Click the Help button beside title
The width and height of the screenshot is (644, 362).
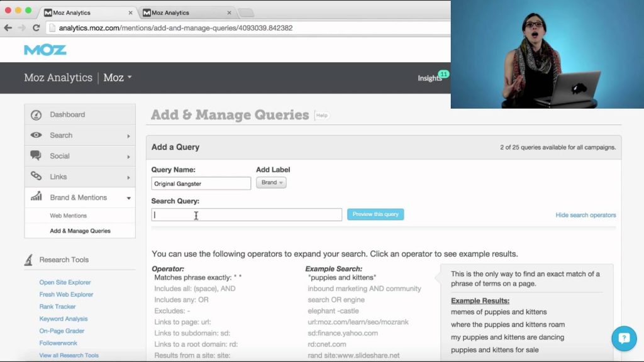[x=321, y=116]
